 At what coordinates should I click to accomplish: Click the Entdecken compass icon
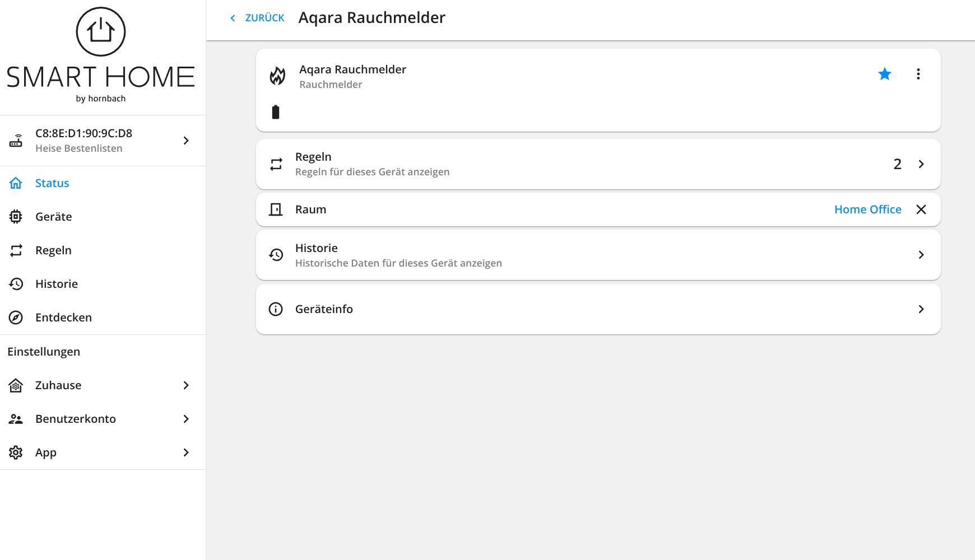click(x=16, y=318)
